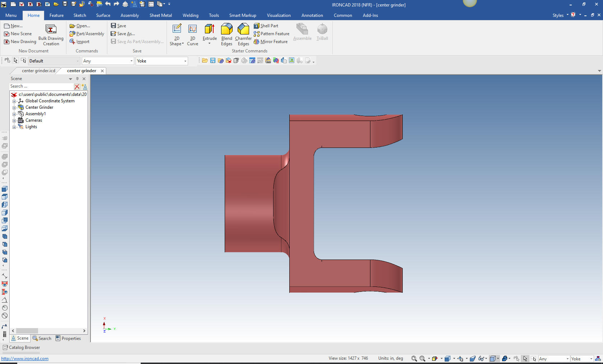Screen dimensions: 603x364
Task: Switch to the Sheet Metal ribbon tab
Action: tap(160, 15)
